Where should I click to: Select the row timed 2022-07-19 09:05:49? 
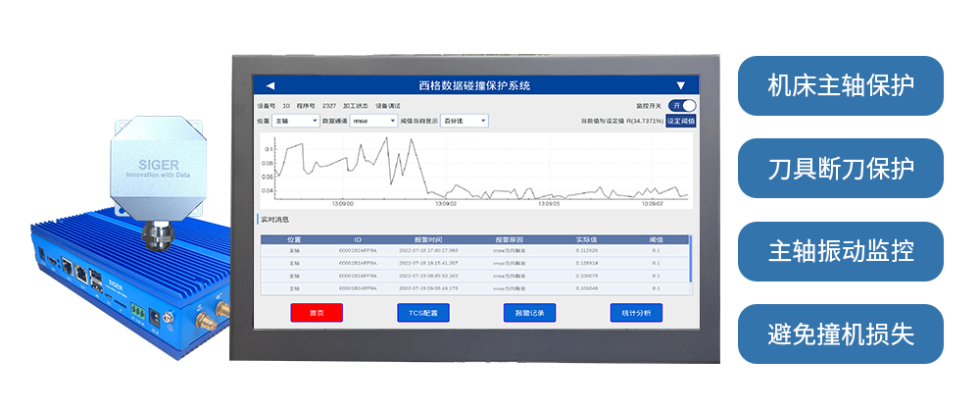(x=475, y=288)
